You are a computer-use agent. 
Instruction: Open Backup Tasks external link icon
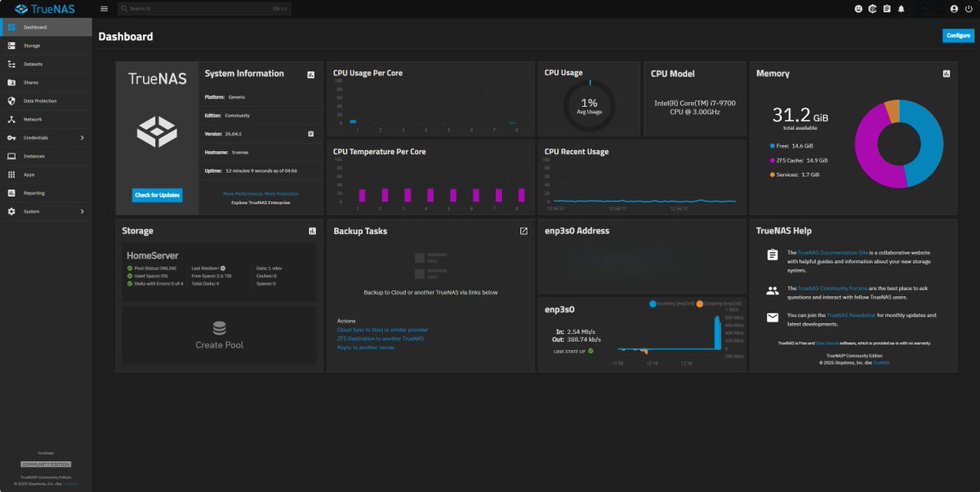523,231
